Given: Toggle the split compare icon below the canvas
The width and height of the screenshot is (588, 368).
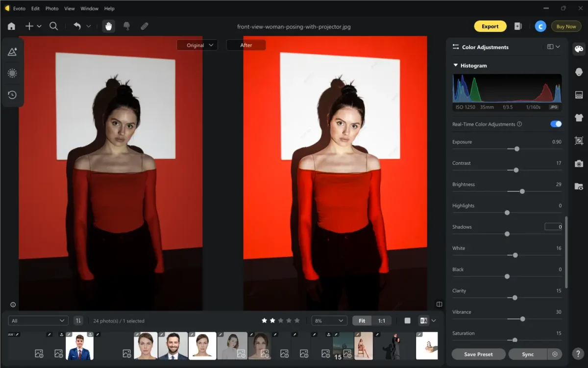Looking at the screenshot, I should tap(440, 304).
